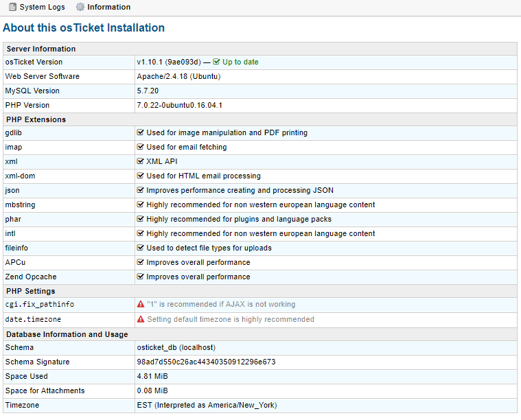521x420 pixels.
Task: Click the imap extension check icon
Action: coord(140,147)
